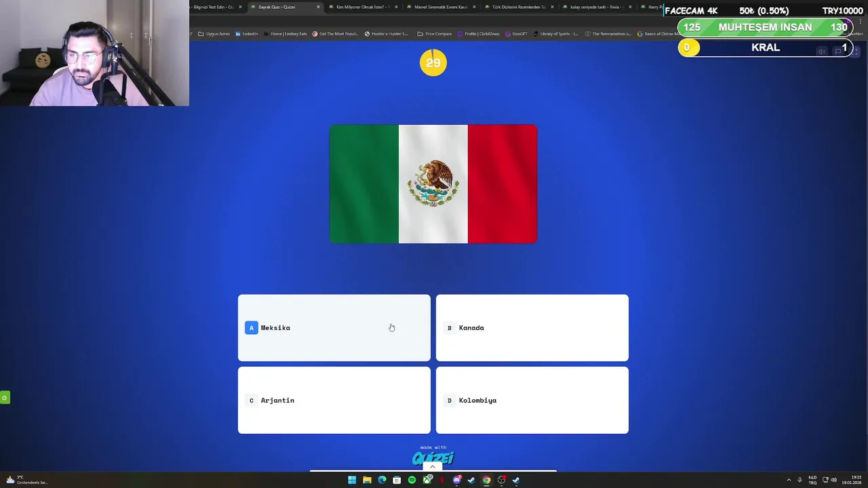Open OBS Studio from taskbar
Image resolution: width=868 pixels, height=488 pixels.
[501, 480]
